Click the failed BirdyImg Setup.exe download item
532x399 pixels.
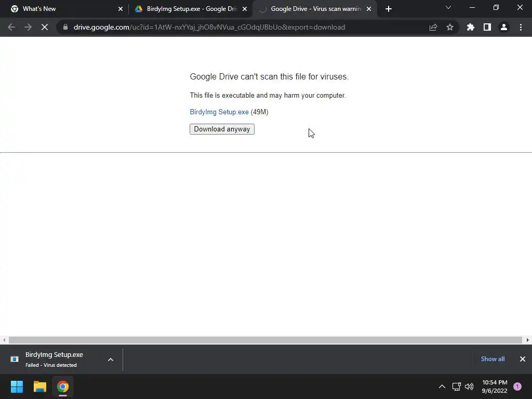click(x=61, y=360)
